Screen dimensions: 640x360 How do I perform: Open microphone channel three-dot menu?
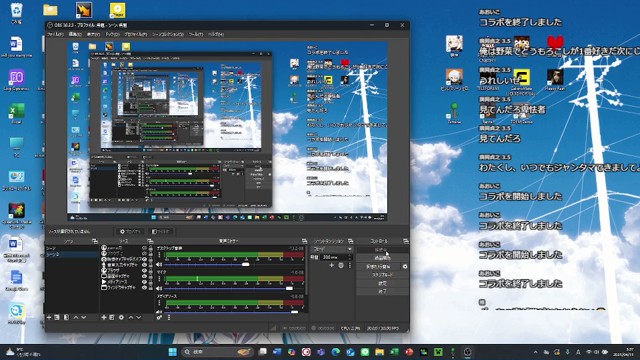click(x=159, y=279)
